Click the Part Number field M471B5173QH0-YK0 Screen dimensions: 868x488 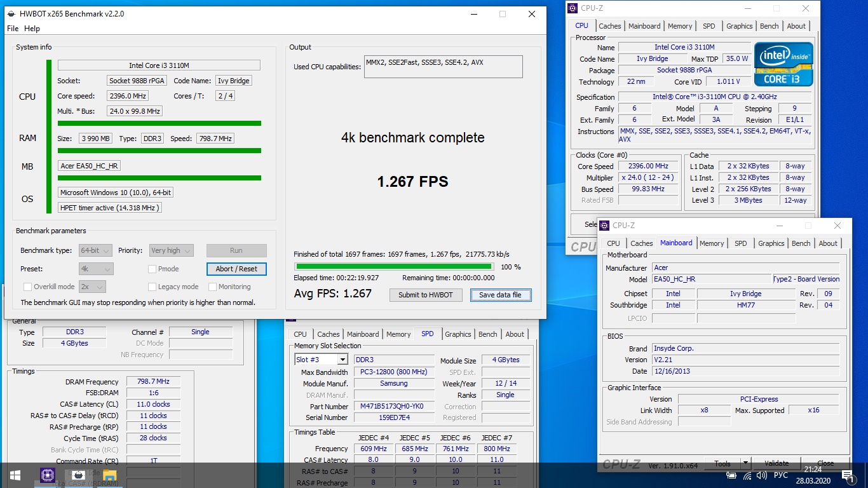click(394, 407)
